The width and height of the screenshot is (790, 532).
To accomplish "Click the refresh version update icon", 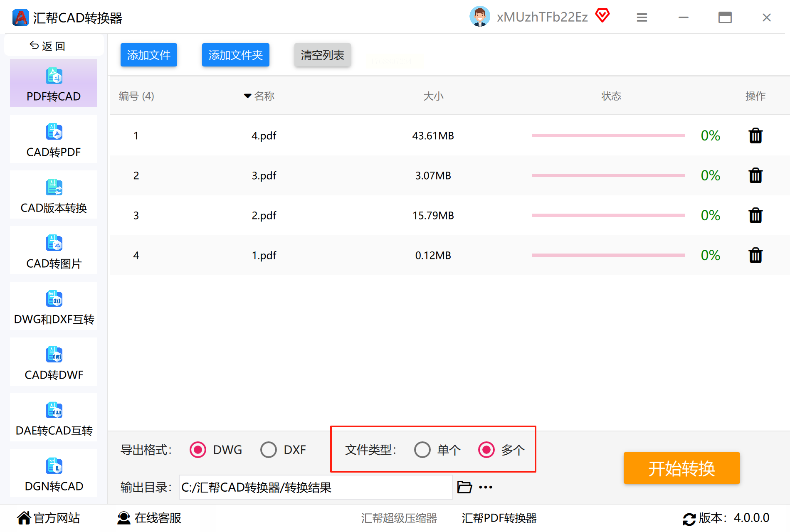I will pos(689,519).
